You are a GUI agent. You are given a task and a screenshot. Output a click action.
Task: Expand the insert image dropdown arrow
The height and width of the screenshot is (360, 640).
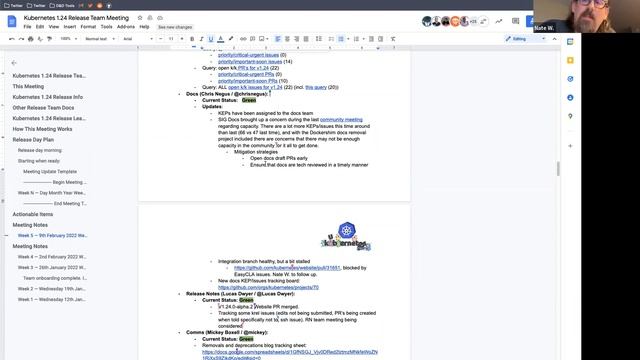(267, 39)
